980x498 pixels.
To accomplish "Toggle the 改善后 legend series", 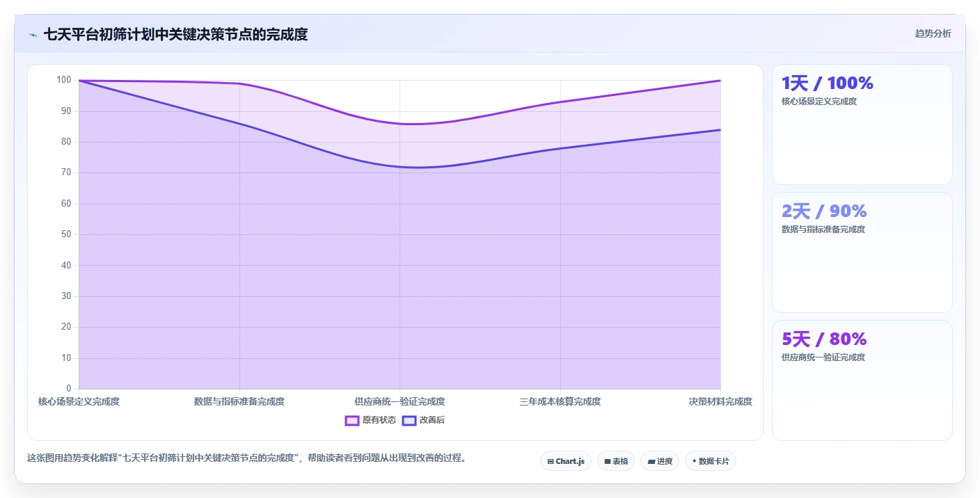I will pos(423,420).
